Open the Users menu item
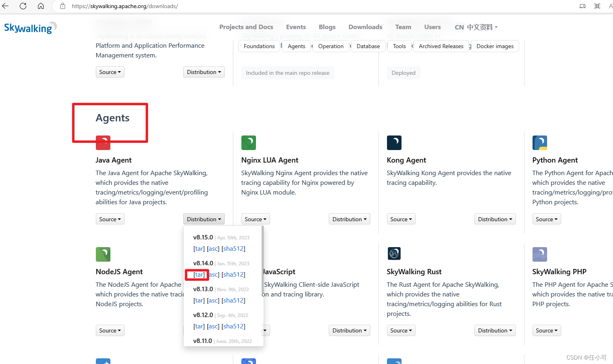This screenshot has width=613, height=364. coord(433,27)
